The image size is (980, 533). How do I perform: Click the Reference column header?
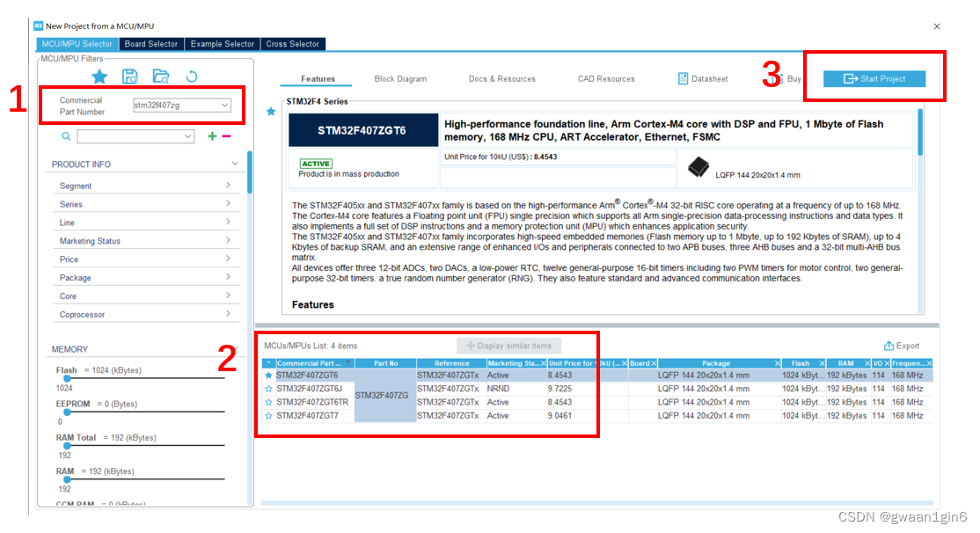(x=451, y=363)
